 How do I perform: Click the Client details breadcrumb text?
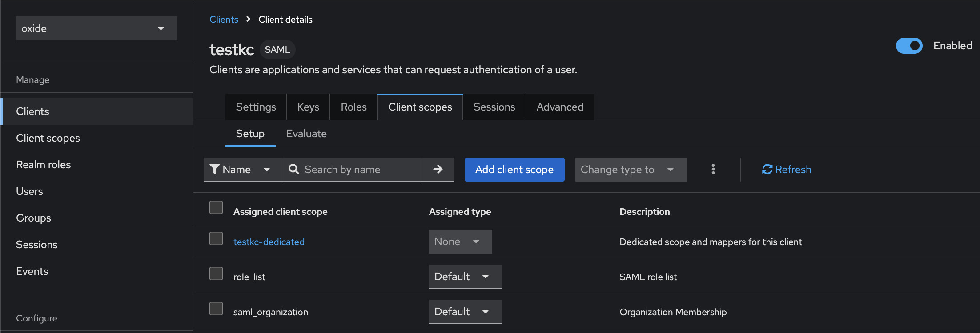285,20
